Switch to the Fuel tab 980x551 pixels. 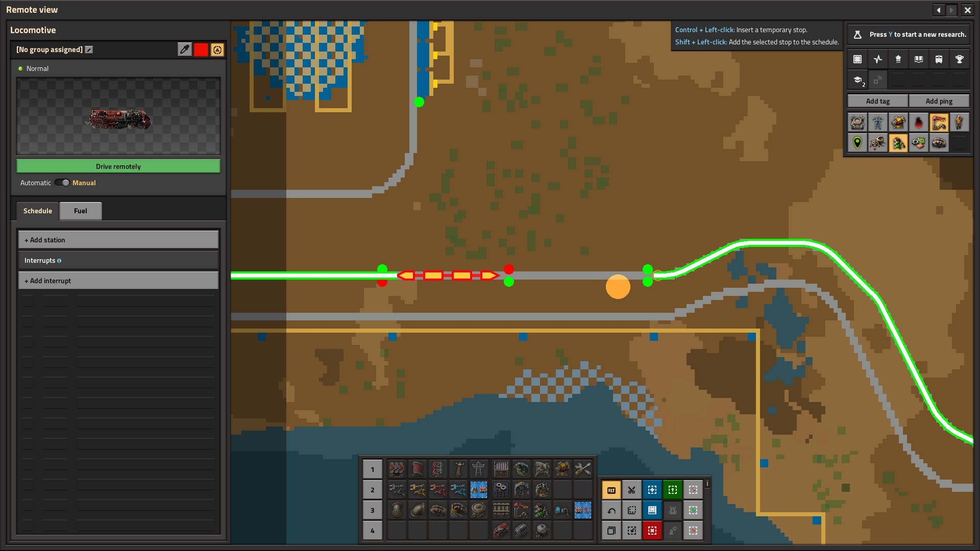[x=80, y=211]
